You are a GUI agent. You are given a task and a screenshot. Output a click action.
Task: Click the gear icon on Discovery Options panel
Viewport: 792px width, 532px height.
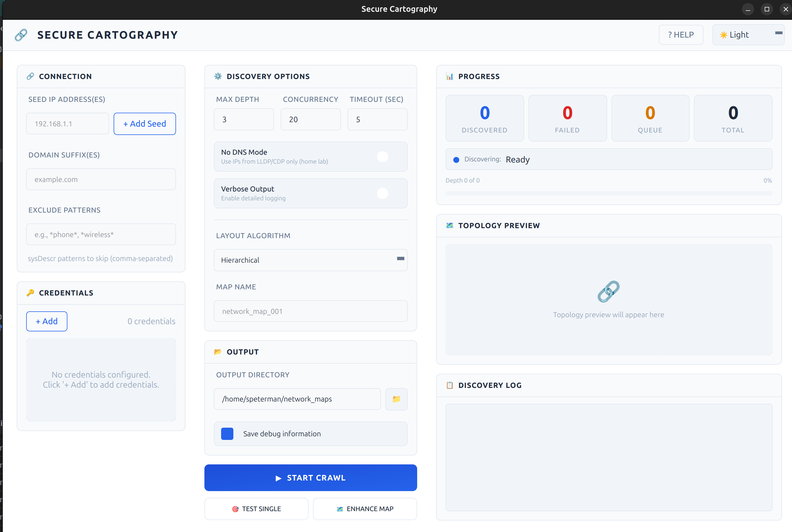coord(218,76)
